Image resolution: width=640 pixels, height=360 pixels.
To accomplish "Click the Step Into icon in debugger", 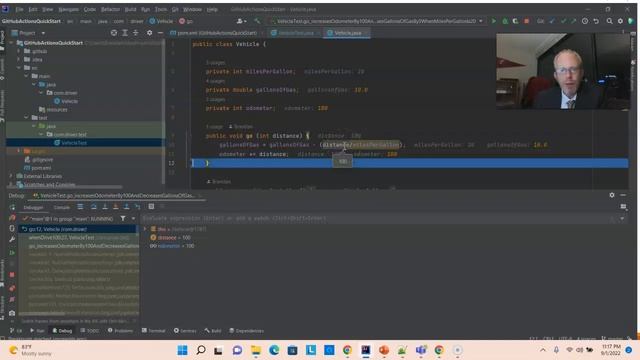I will pyautogui.click(x=105, y=207).
